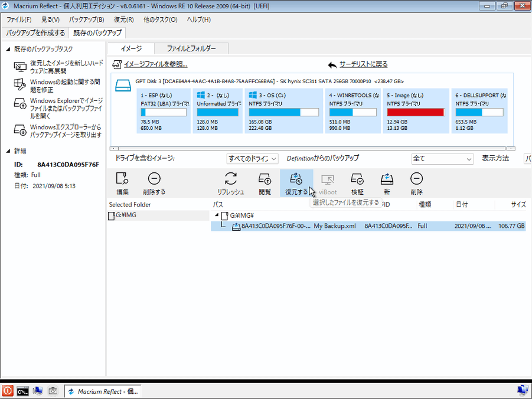
Task: Click the サーチリストに戻る link
Action: tap(363, 64)
